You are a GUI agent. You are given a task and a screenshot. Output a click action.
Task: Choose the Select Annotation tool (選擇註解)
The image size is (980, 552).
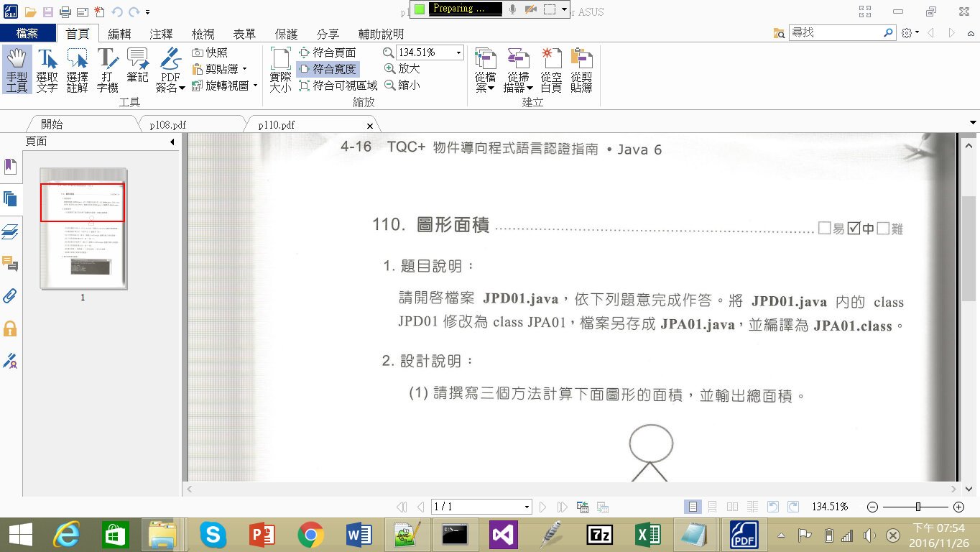[x=77, y=70]
